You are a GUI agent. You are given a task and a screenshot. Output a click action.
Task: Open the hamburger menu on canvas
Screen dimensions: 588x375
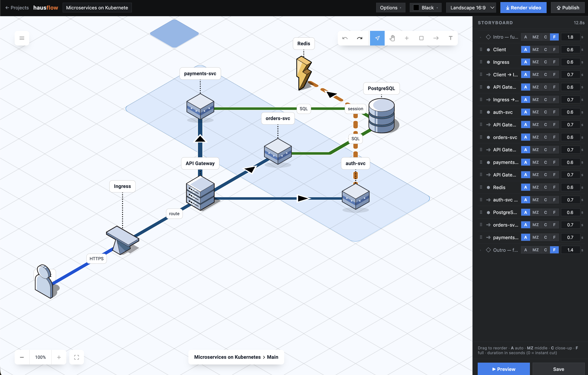[x=22, y=38]
